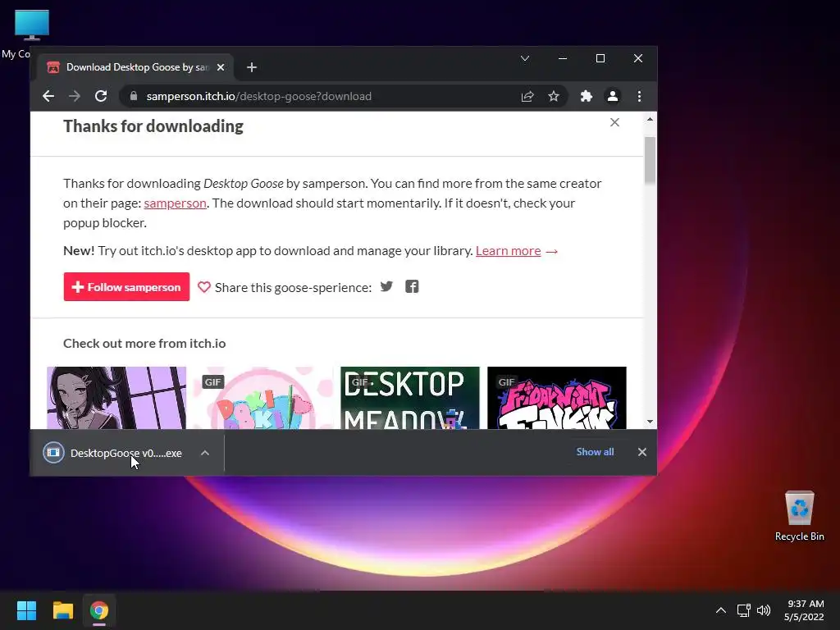Viewport: 840px width, 630px height.
Task: Open the network icon in the tray
Action: (x=743, y=610)
